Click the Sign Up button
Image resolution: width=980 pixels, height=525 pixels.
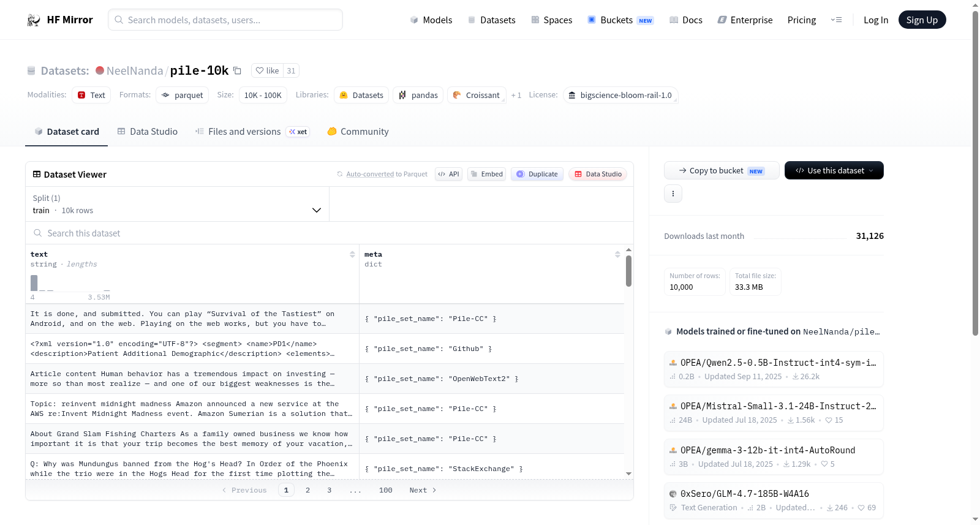click(x=922, y=20)
